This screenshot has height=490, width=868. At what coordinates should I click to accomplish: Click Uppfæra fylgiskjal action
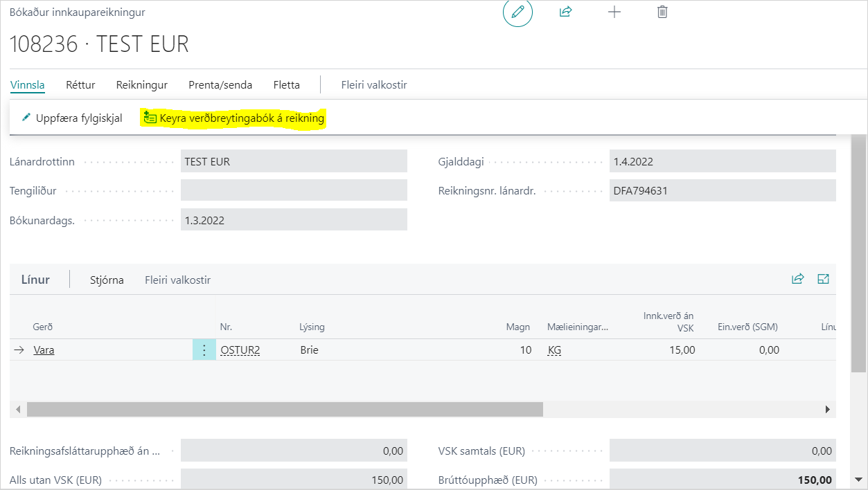[x=72, y=118]
